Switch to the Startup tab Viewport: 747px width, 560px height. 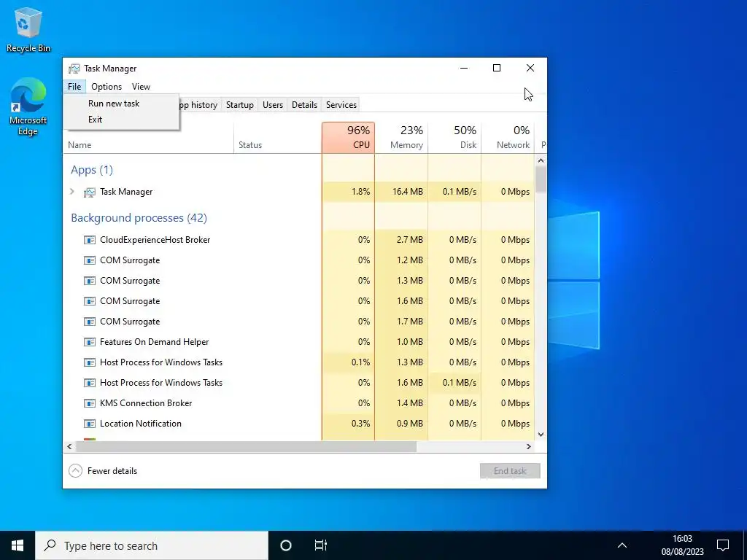(x=239, y=105)
